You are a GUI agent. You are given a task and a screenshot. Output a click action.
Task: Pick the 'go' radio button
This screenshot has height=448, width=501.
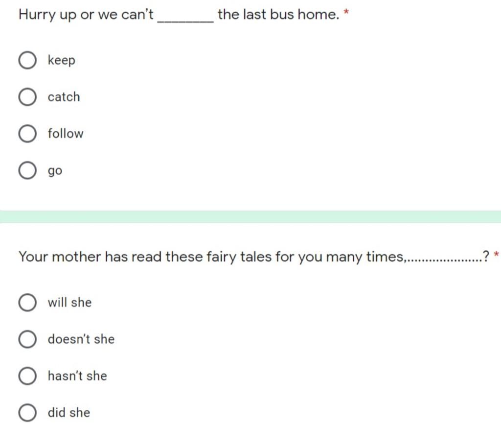[x=27, y=170]
